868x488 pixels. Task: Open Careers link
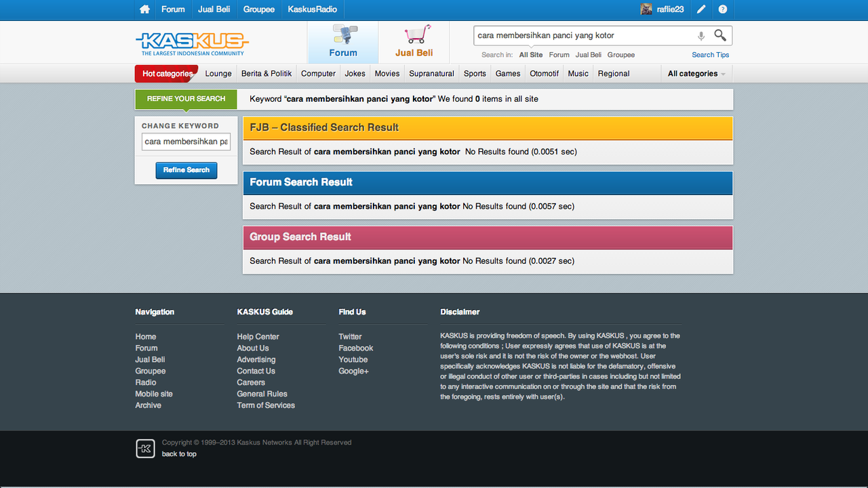click(x=251, y=383)
